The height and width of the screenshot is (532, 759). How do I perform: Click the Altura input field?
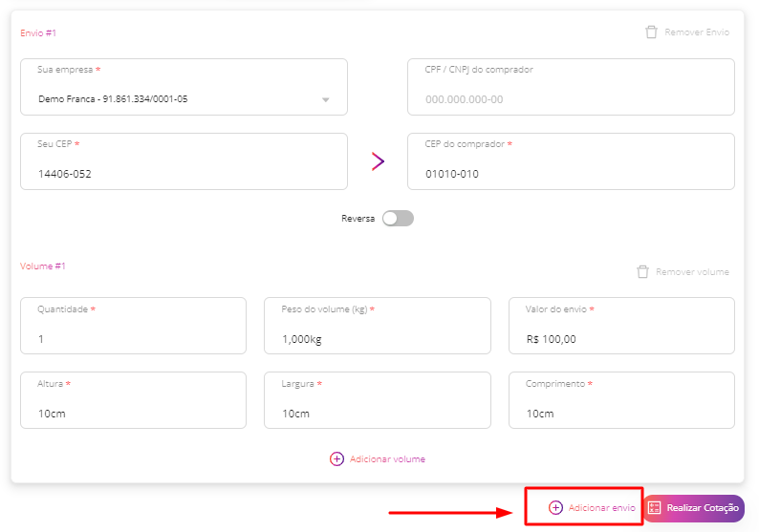click(133, 400)
